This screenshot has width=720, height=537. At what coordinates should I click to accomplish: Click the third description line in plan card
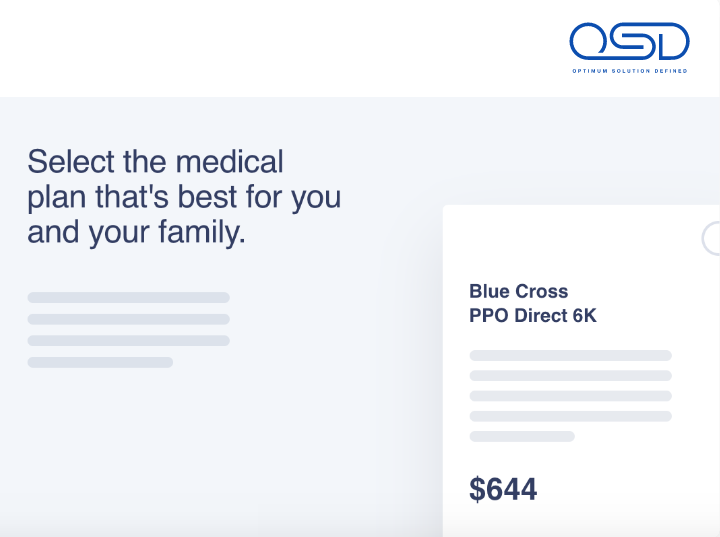[570, 396]
